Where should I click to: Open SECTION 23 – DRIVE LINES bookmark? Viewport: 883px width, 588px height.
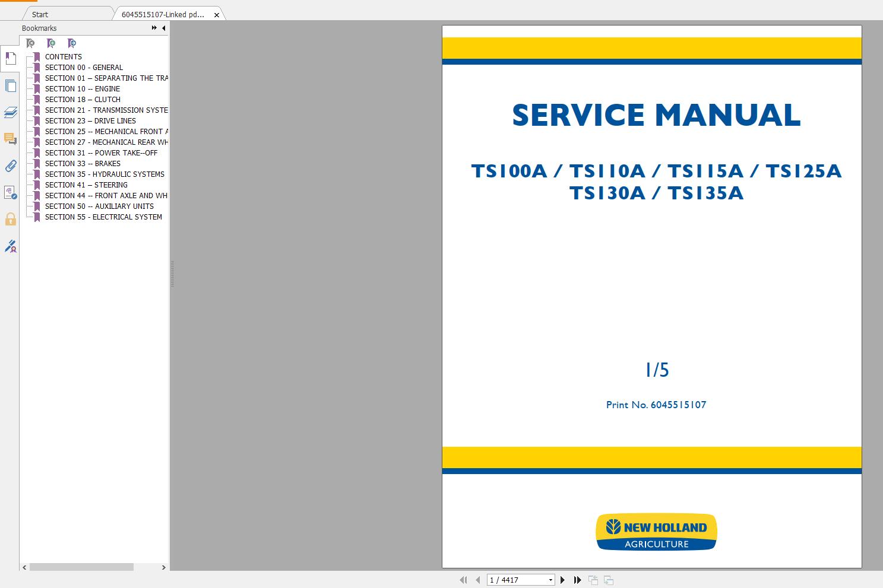point(90,121)
